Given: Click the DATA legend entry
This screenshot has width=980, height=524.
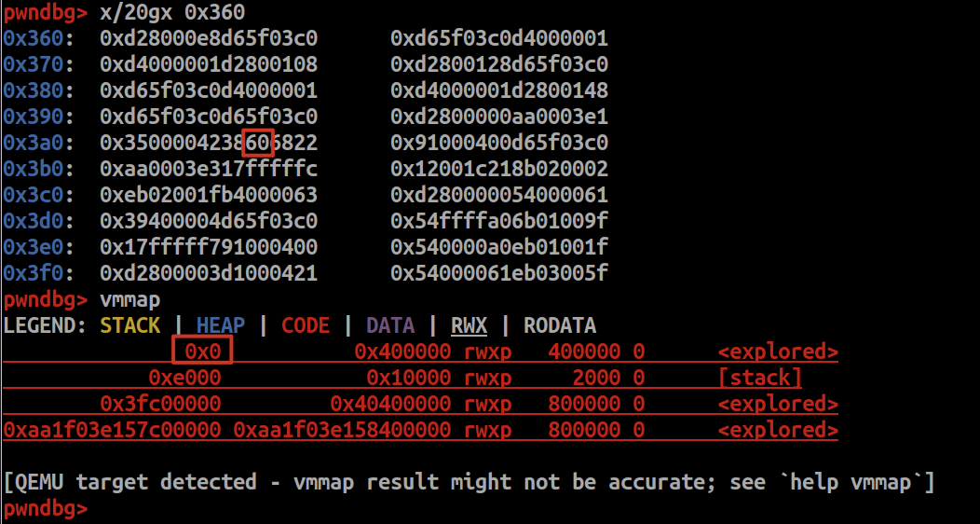Looking at the screenshot, I should [x=390, y=325].
